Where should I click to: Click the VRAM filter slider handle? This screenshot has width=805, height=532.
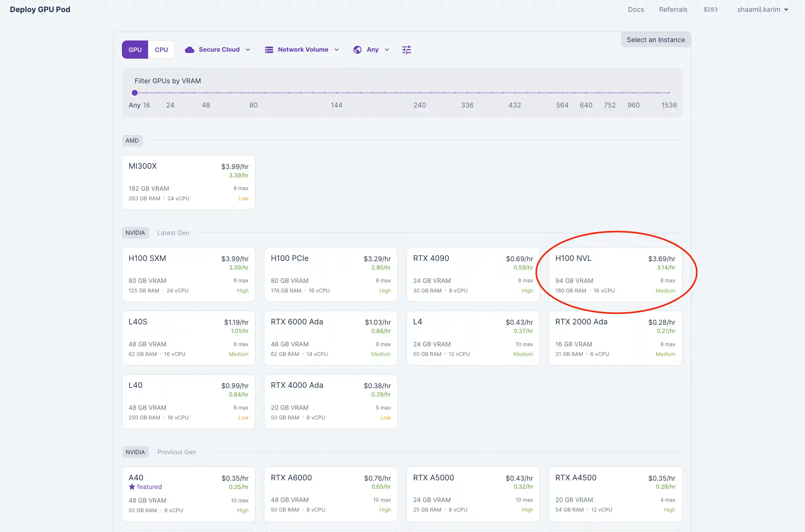tap(135, 92)
